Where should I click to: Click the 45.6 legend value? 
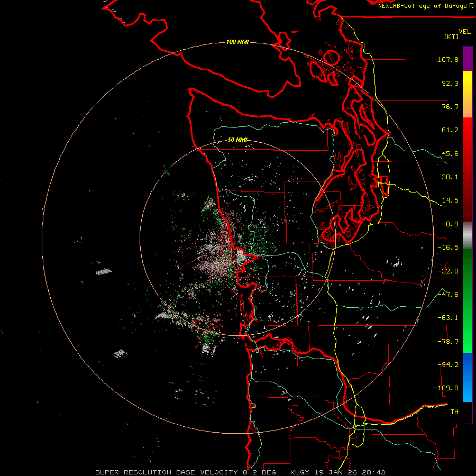click(x=450, y=153)
